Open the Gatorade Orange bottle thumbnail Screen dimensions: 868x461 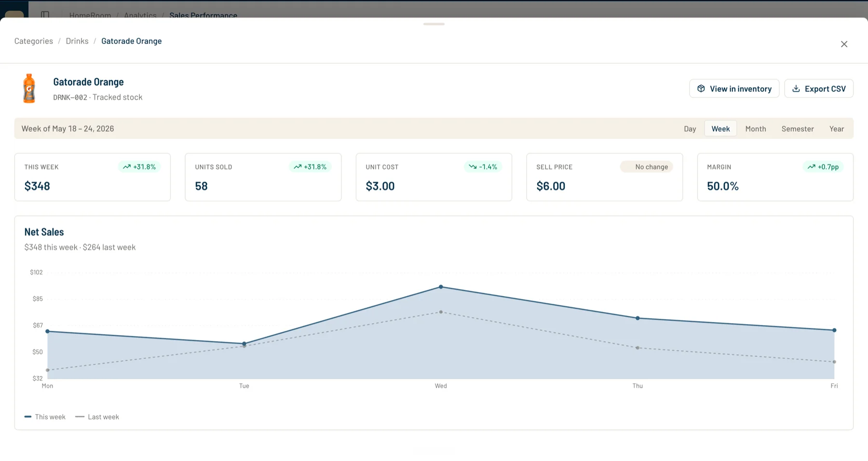pos(29,88)
